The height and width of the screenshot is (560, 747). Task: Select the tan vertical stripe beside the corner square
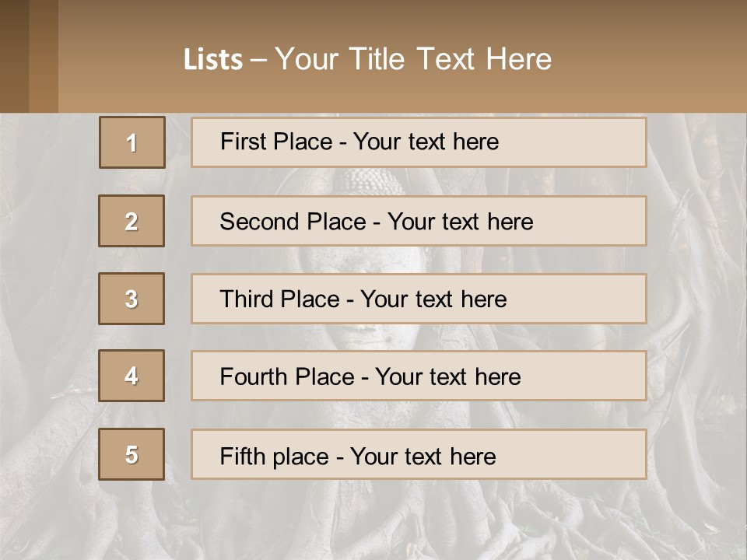click(x=44, y=56)
